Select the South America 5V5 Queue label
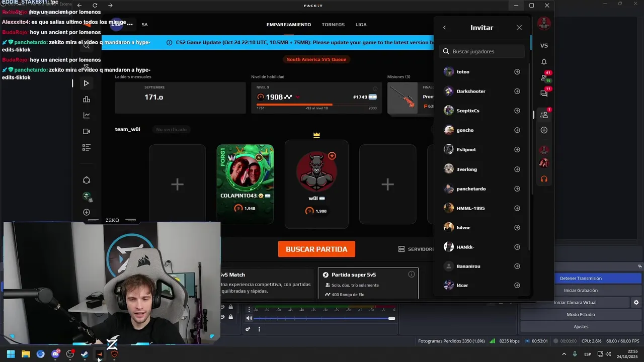The height and width of the screenshot is (362, 644). tap(316, 59)
